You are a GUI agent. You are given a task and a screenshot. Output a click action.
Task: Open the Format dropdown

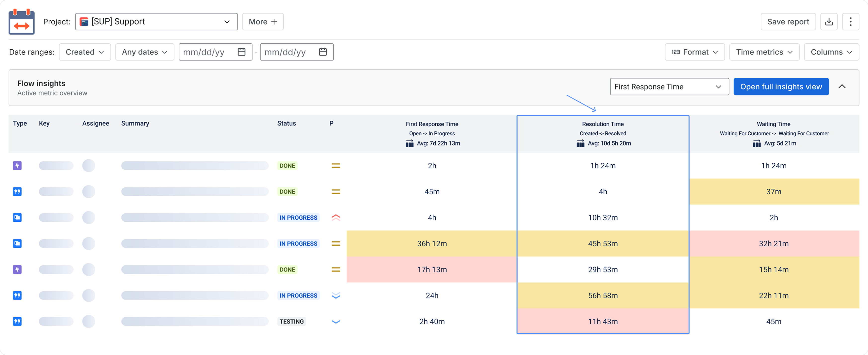click(x=694, y=52)
